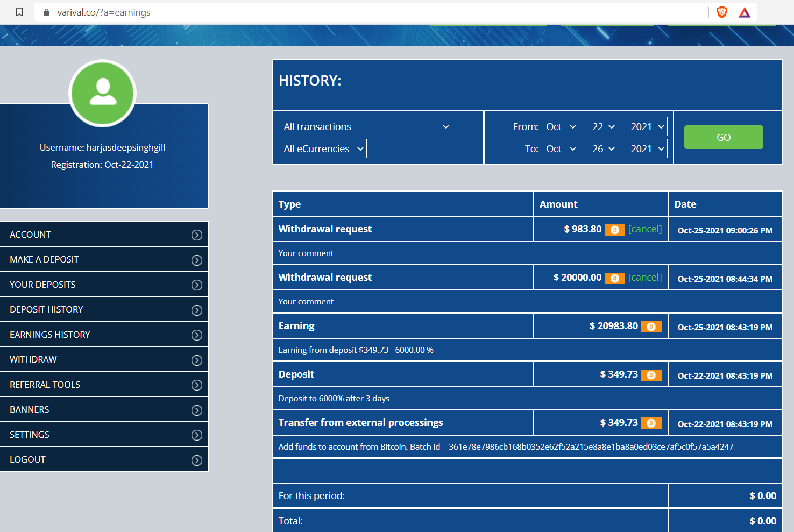Click the Brave rewards triangle icon
794x532 pixels.
745,12
